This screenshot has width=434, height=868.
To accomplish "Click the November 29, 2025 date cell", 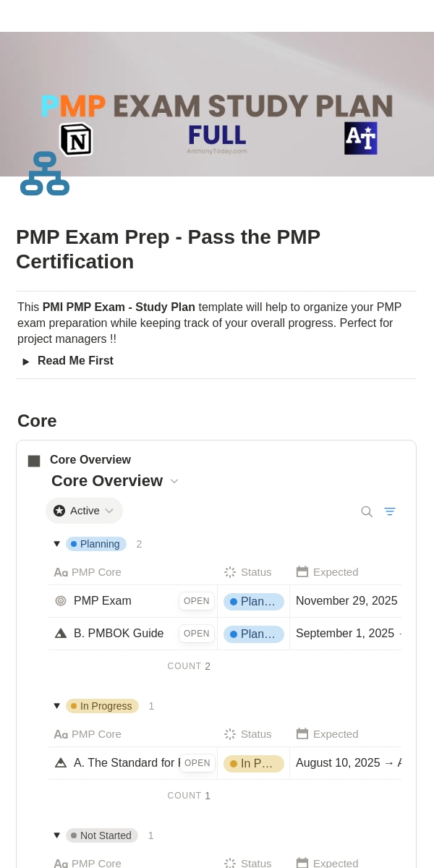I will pyautogui.click(x=346, y=600).
